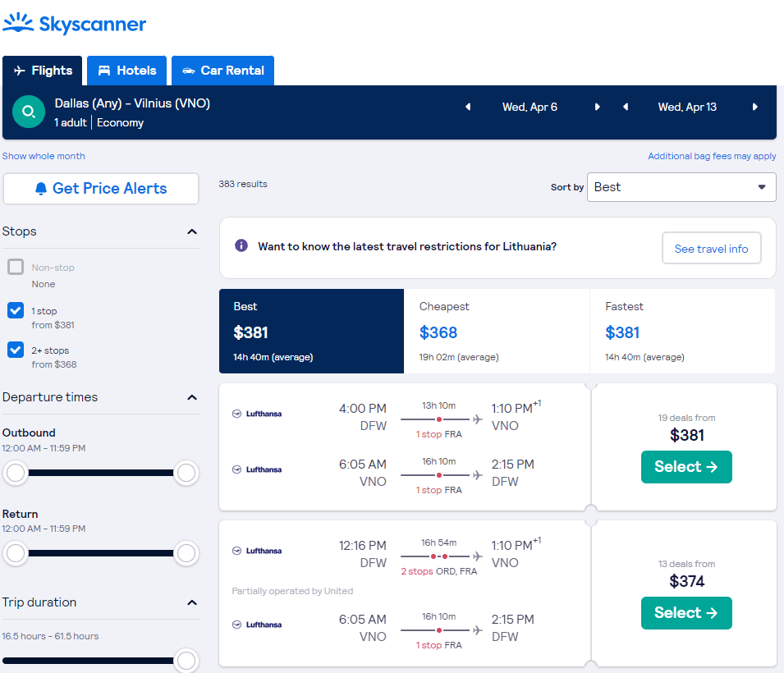The height and width of the screenshot is (673, 784).
Task: Click Return slider left handle
Action: (x=16, y=553)
